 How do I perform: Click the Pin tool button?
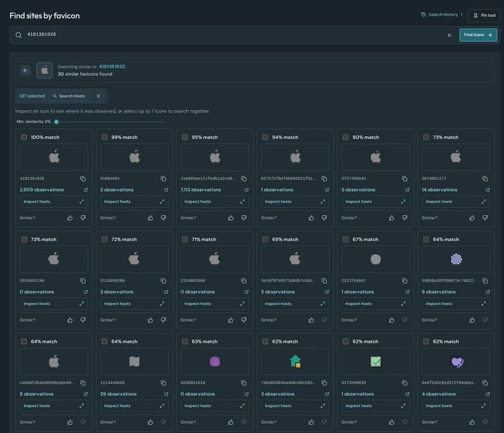484,15
